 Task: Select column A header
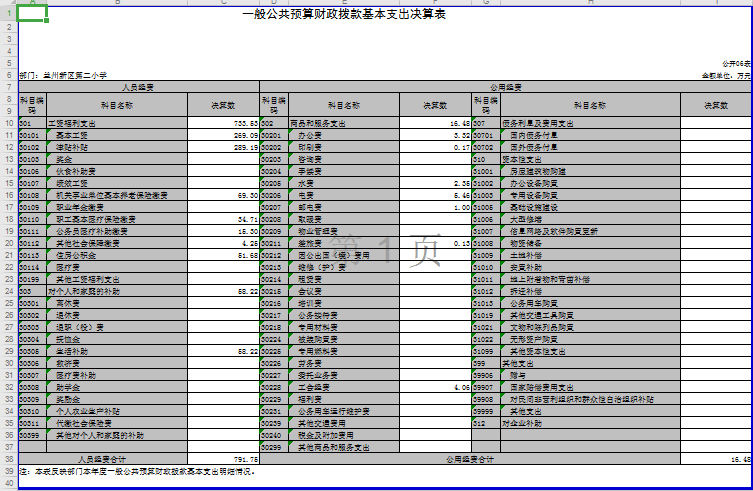click(32, 3)
